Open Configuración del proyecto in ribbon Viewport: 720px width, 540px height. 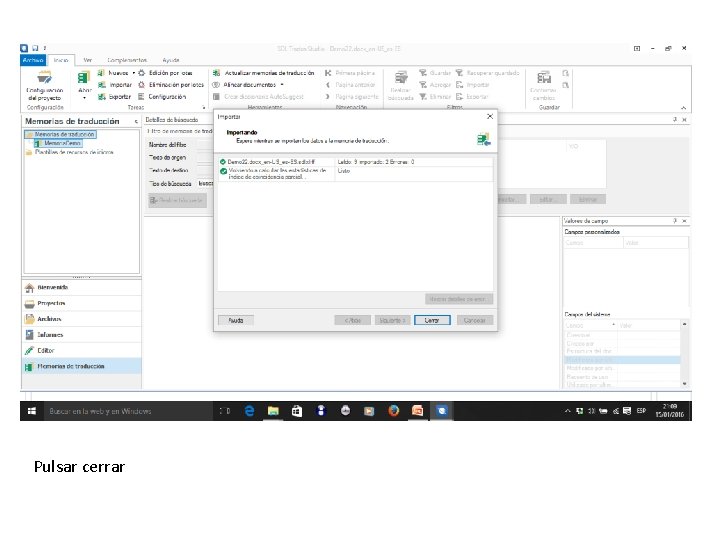tap(45, 86)
